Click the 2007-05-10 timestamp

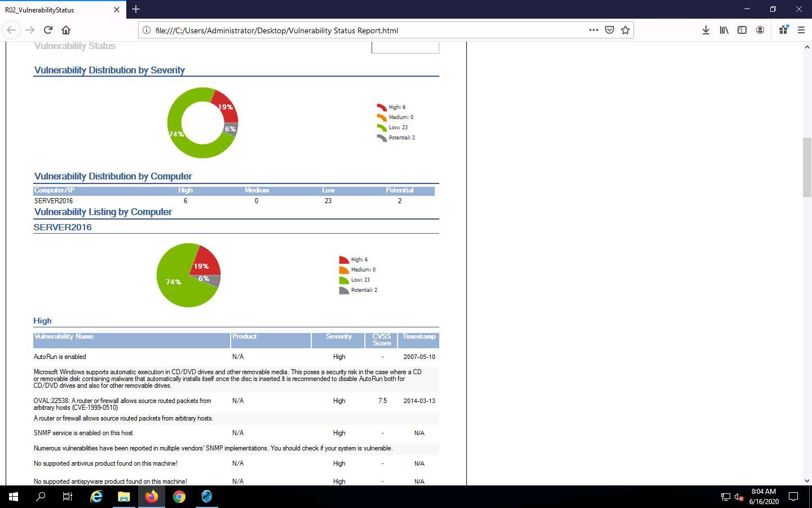(x=419, y=357)
